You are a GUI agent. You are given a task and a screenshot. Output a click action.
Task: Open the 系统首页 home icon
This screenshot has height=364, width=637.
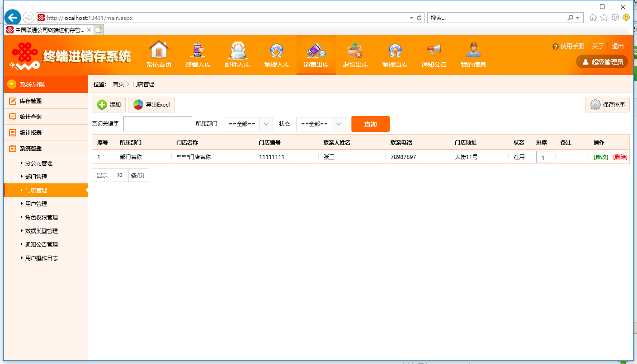coord(159,50)
